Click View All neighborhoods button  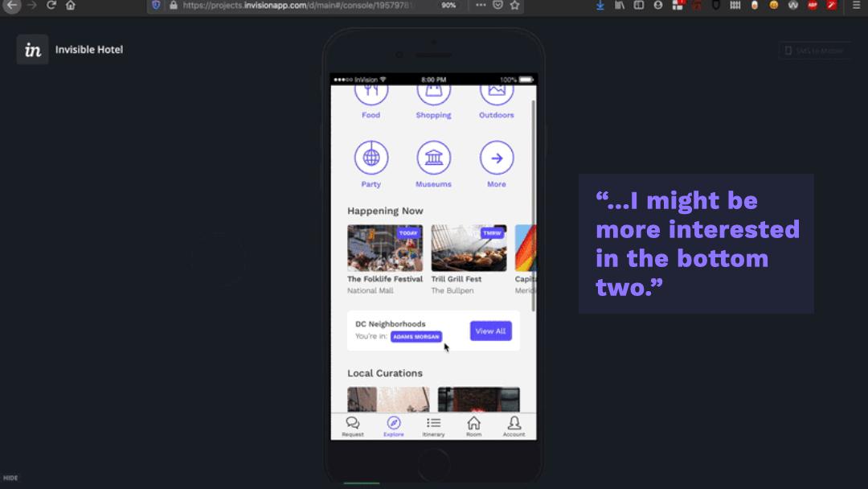pos(490,331)
